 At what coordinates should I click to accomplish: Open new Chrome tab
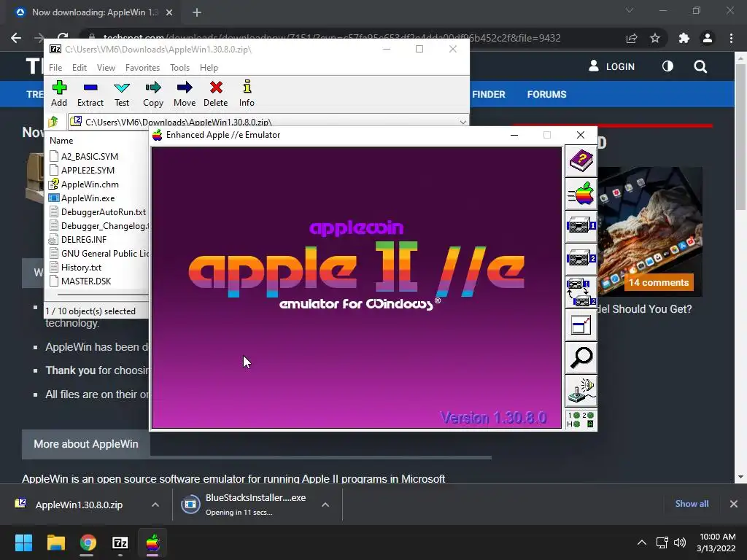coord(197,12)
